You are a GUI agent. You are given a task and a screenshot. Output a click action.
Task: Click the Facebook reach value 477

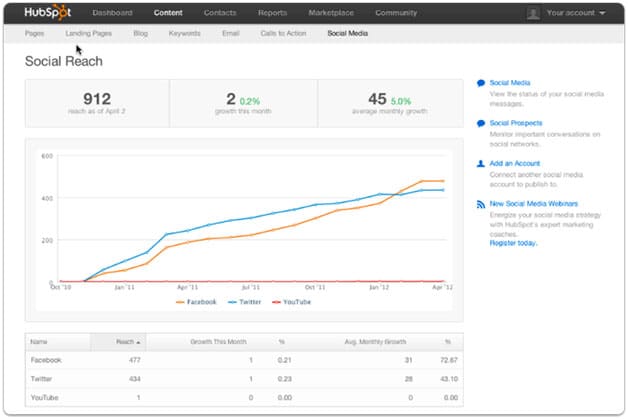[x=135, y=360]
